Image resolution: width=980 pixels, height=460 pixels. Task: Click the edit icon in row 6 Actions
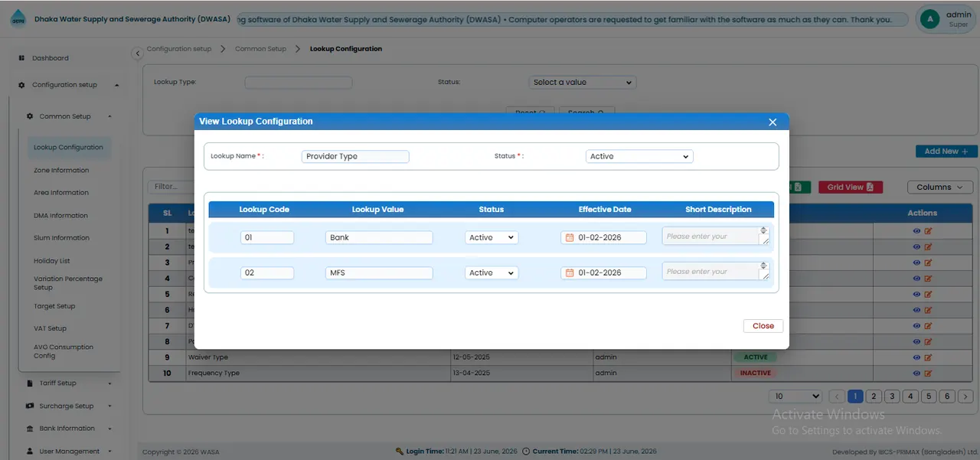[928, 310]
